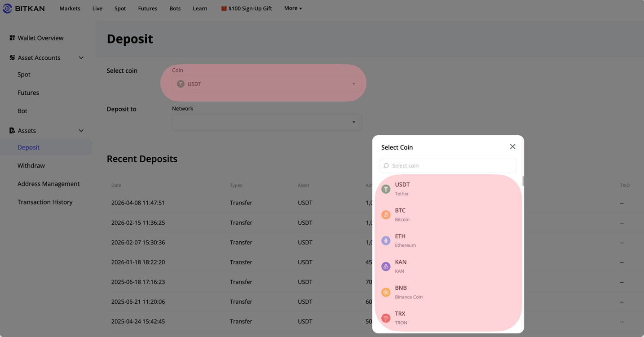Select the TRX TRON coin icon

386,318
